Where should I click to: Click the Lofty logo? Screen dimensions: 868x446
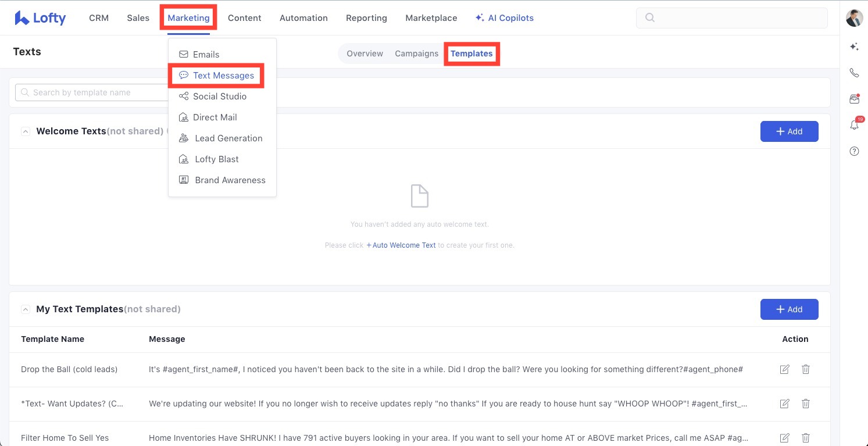click(x=40, y=18)
